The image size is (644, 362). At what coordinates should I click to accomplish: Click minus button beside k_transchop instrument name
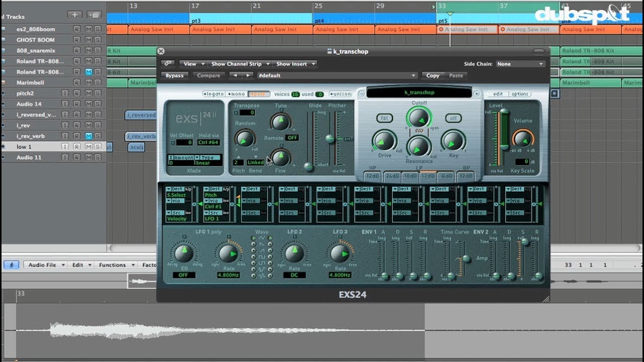pos(361,93)
